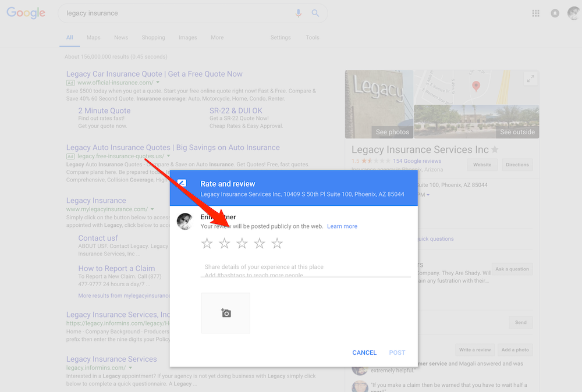Image resolution: width=582 pixels, height=392 pixels.
Task: Open search Tools
Action: [313, 37]
